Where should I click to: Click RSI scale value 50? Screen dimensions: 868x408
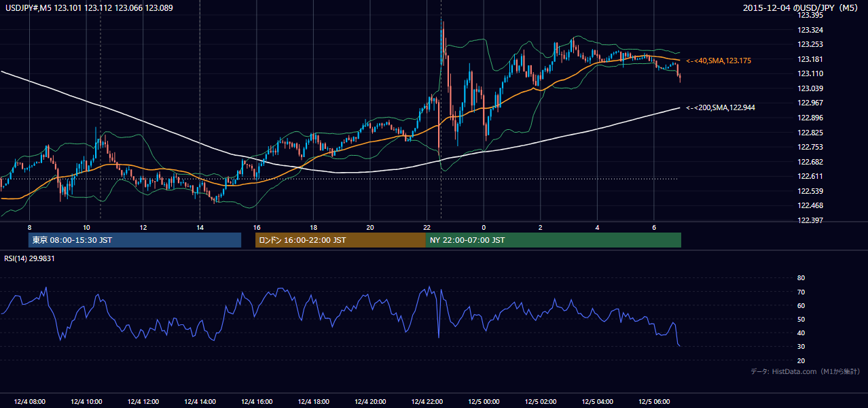[801, 319]
